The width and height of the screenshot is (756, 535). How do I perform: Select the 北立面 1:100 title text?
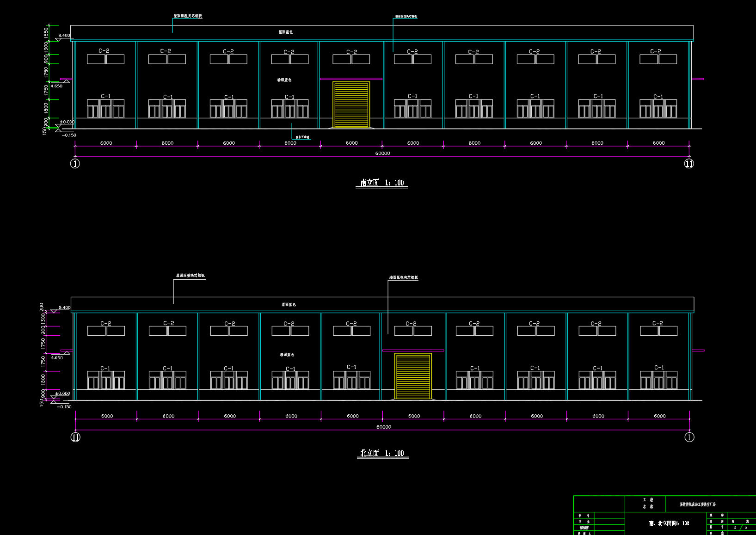(x=382, y=453)
